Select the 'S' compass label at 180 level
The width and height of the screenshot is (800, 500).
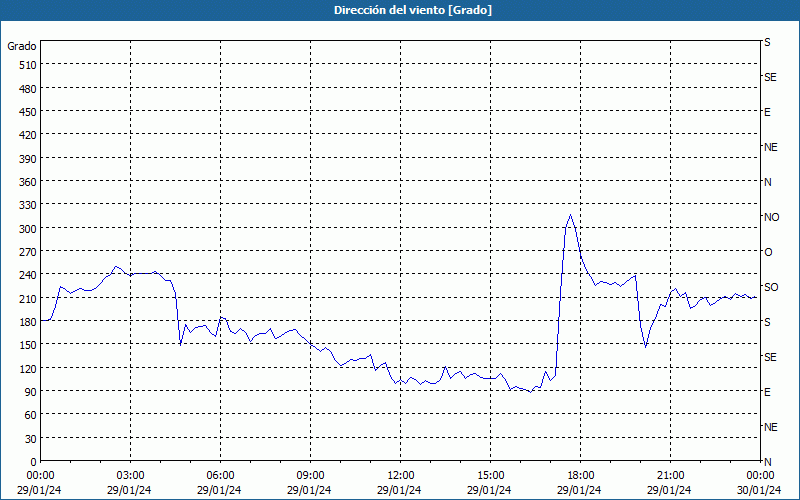(767, 322)
